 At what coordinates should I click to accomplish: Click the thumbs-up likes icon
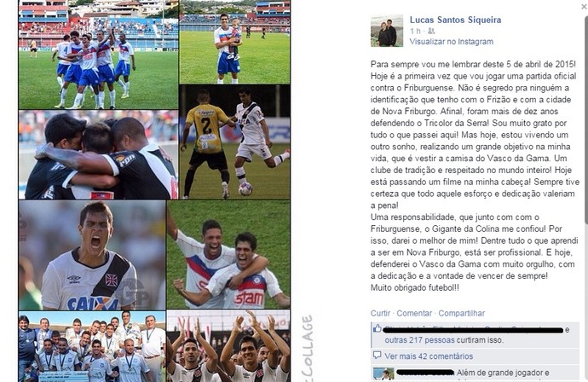coord(378,329)
